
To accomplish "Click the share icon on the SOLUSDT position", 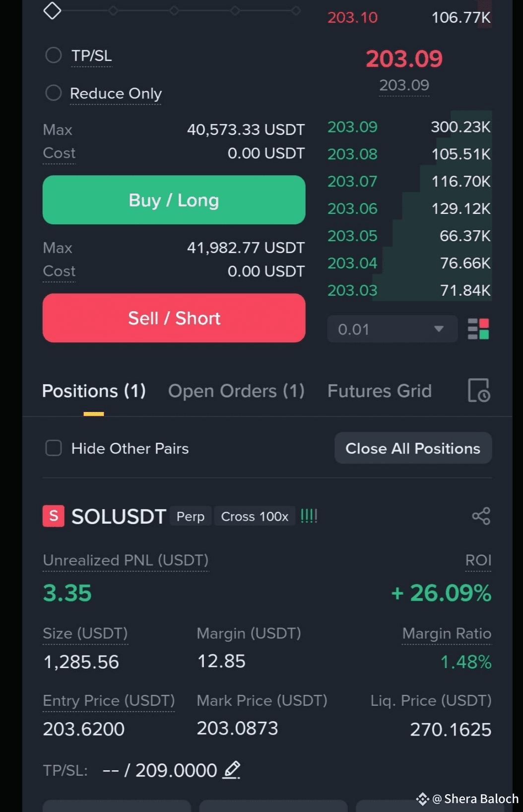I will coord(481,516).
